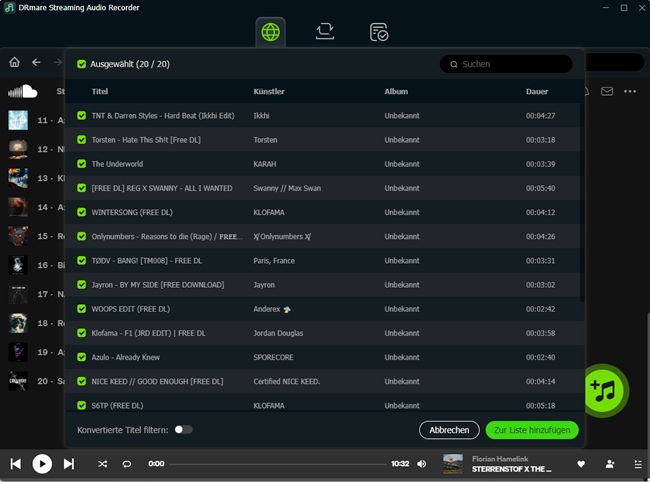
Task: Click the DRmare app logo icon
Action: click(9, 7)
